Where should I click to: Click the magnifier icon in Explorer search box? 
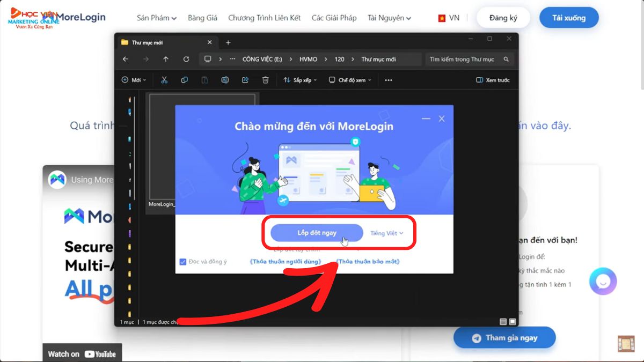click(506, 59)
